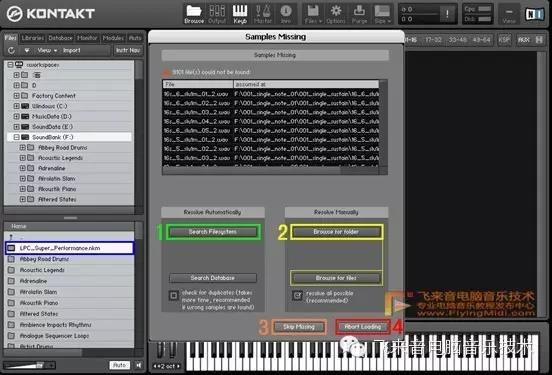
Task: Click the Abort Loading button
Action: coord(363,327)
